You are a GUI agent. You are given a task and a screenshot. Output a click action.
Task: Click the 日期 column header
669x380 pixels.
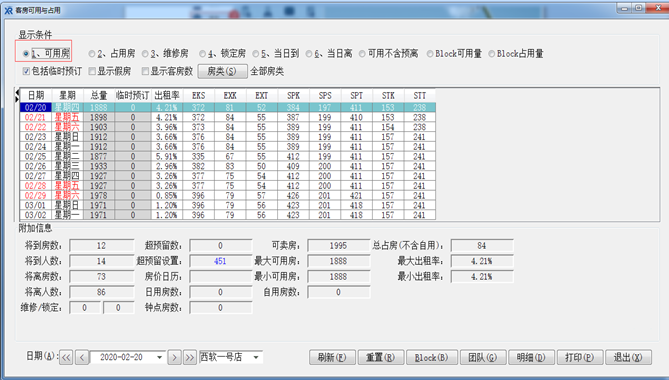[36, 96]
